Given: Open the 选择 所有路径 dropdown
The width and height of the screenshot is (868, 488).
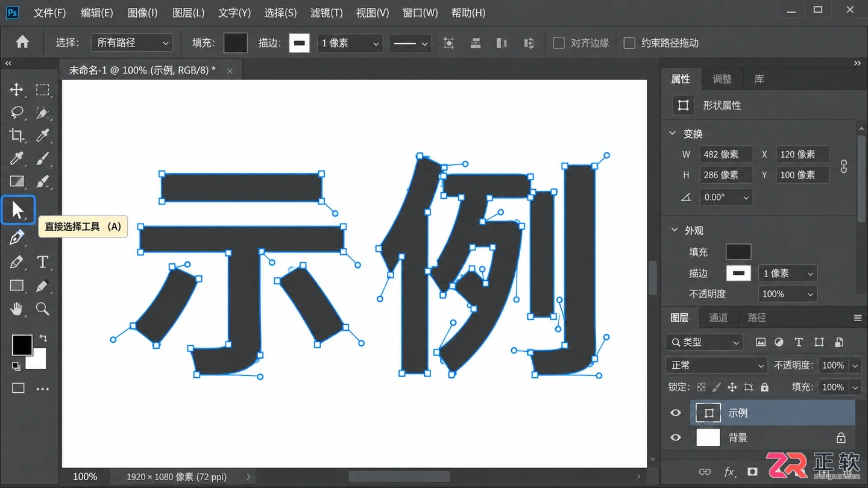Looking at the screenshot, I should [x=132, y=43].
